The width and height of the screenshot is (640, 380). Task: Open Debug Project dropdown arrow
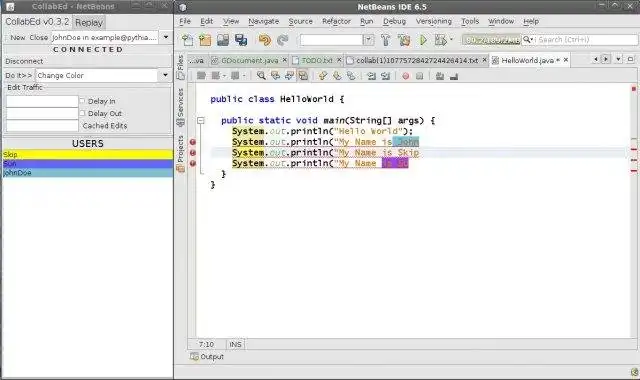coord(451,40)
